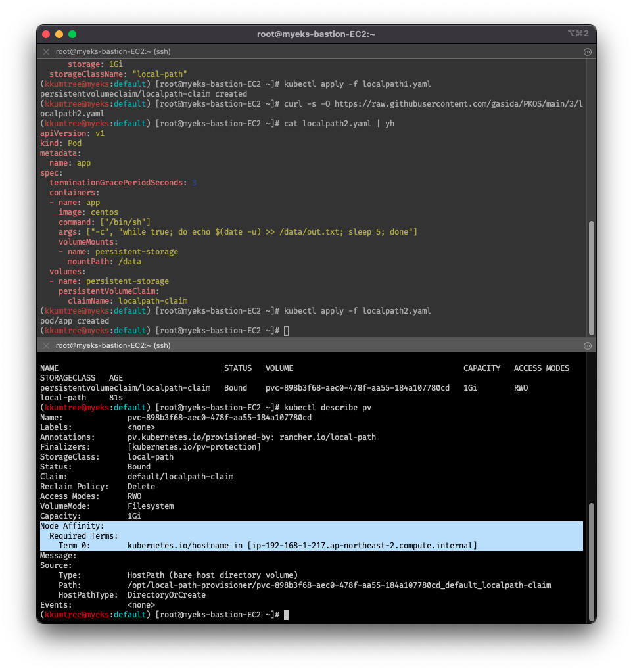Click the lower pane scrollbar thumb
633x672 pixels.
pos(592,562)
